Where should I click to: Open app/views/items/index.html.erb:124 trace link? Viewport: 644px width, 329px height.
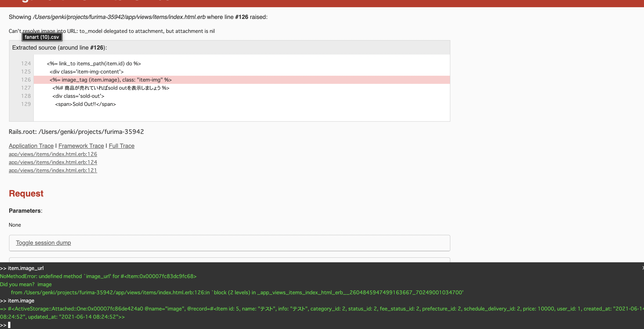click(53, 162)
